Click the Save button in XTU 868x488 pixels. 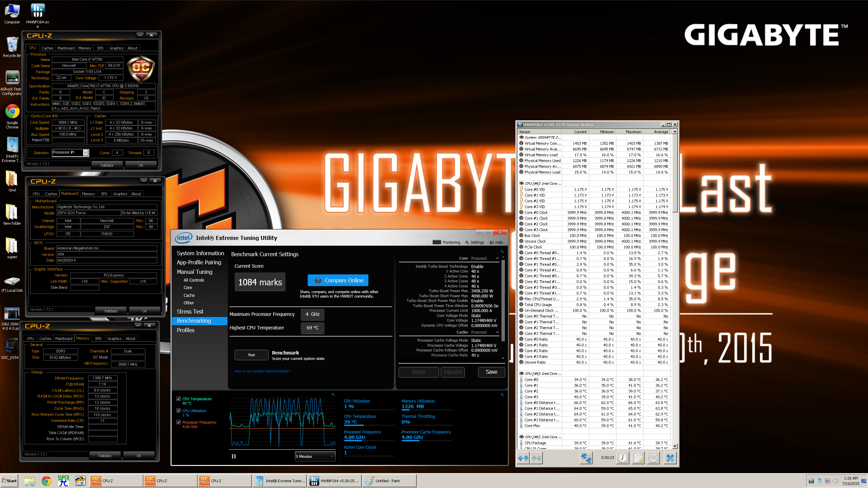491,372
